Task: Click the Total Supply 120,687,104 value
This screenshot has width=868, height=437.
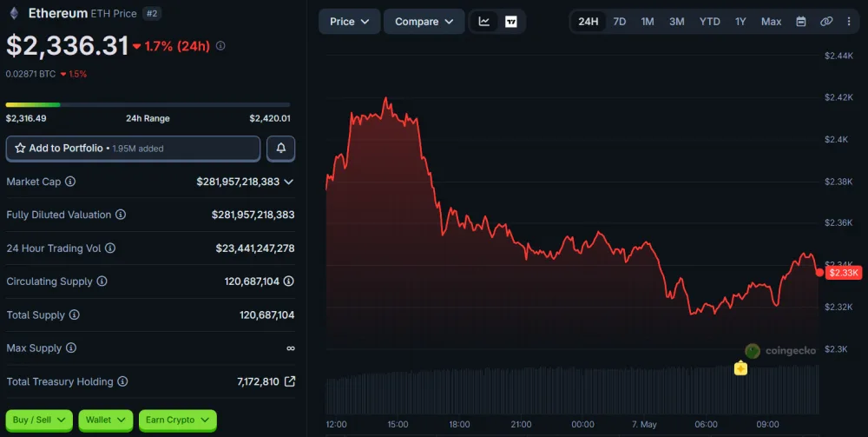Action: coord(266,315)
